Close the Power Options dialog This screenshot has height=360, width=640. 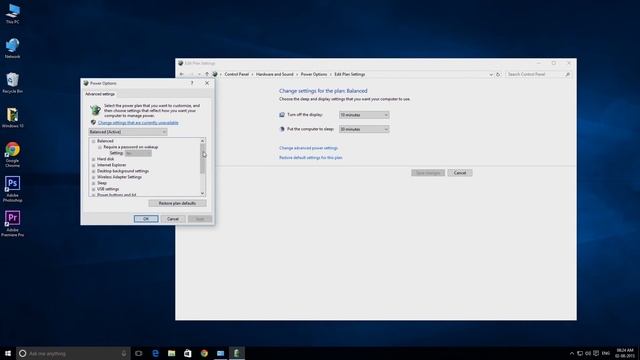(x=207, y=83)
